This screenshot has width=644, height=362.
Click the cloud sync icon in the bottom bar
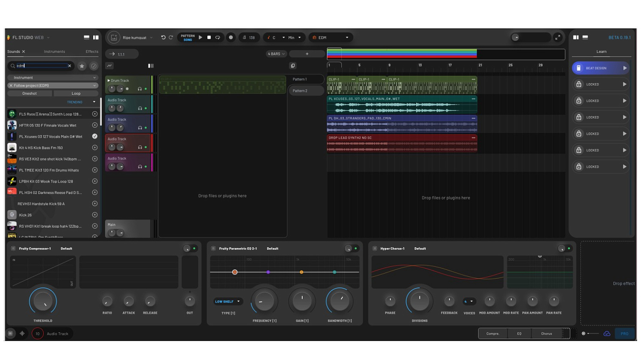pyautogui.click(x=607, y=333)
